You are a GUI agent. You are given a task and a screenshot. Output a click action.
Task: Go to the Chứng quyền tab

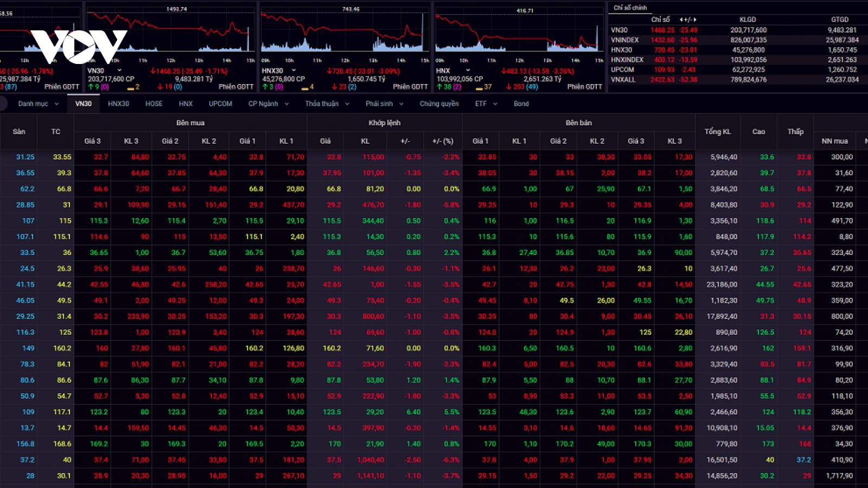pyautogui.click(x=439, y=104)
